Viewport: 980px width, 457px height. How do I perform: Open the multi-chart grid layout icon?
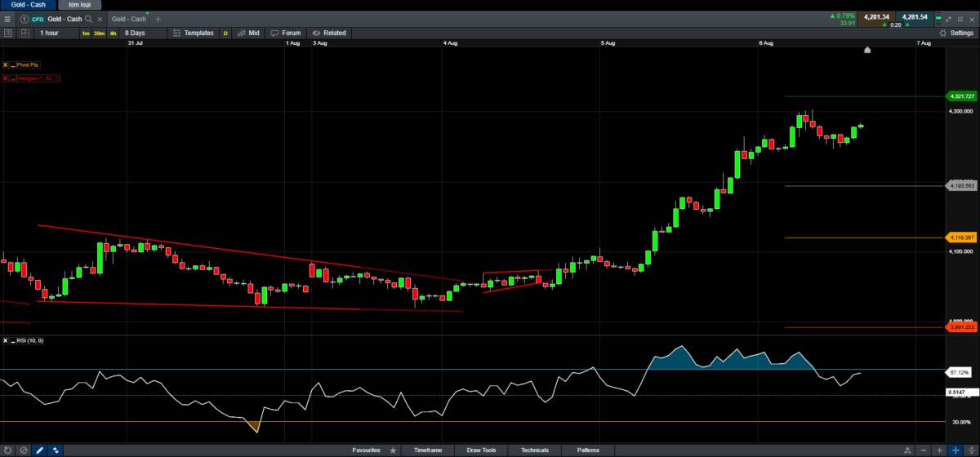pyautogui.click(x=24, y=33)
